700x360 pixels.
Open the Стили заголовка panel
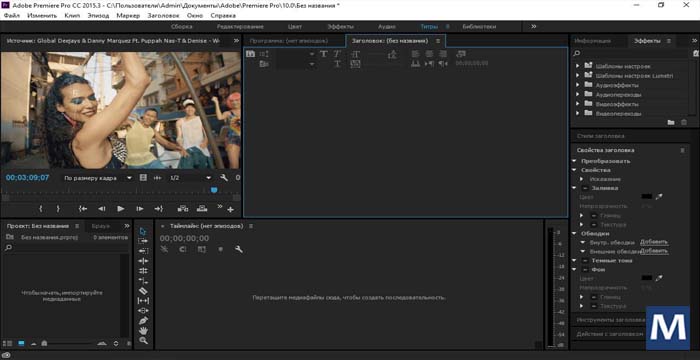(x=600, y=136)
